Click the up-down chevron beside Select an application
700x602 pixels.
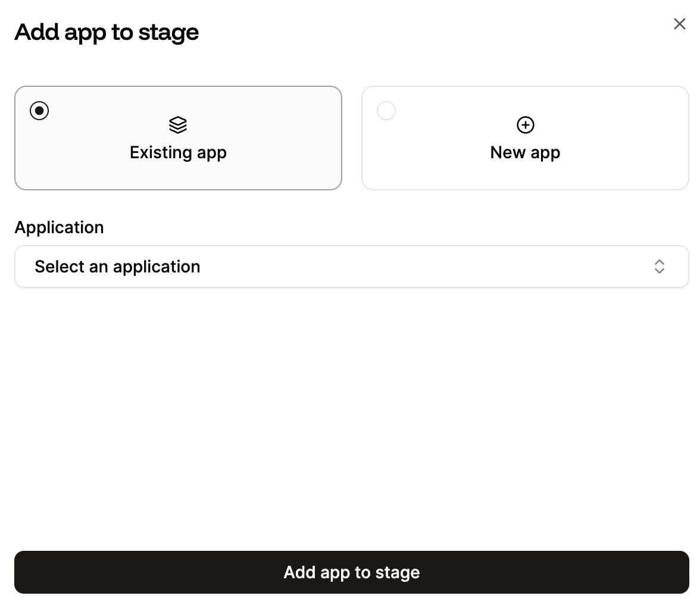pyautogui.click(x=660, y=266)
